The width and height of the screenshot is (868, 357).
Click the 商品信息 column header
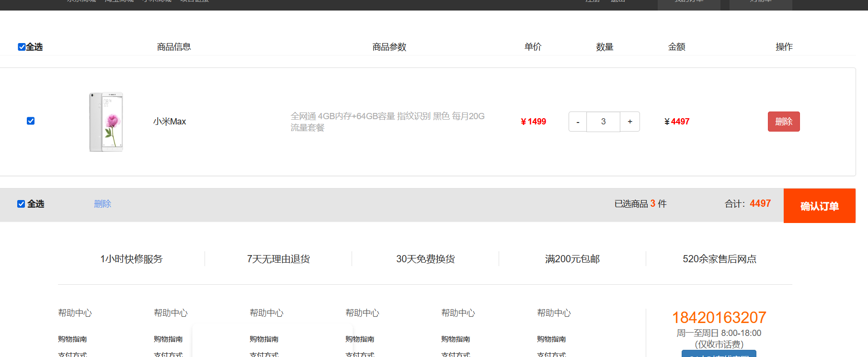coord(174,47)
